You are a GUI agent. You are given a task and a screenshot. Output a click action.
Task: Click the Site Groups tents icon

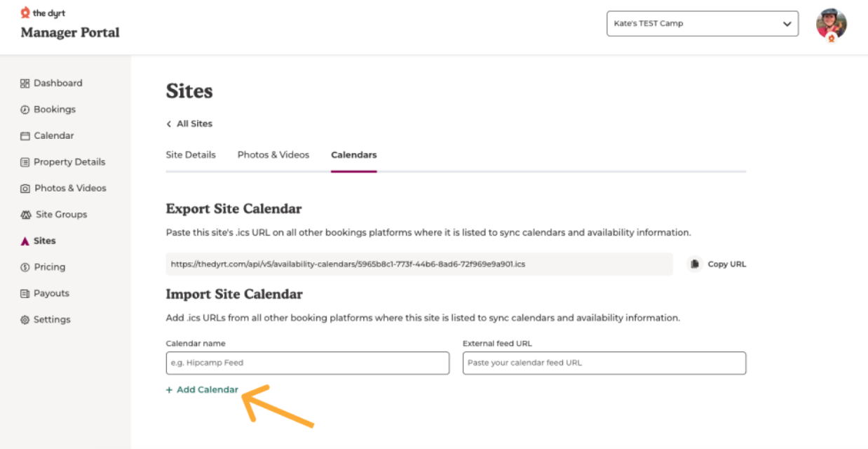coord(26,215)
